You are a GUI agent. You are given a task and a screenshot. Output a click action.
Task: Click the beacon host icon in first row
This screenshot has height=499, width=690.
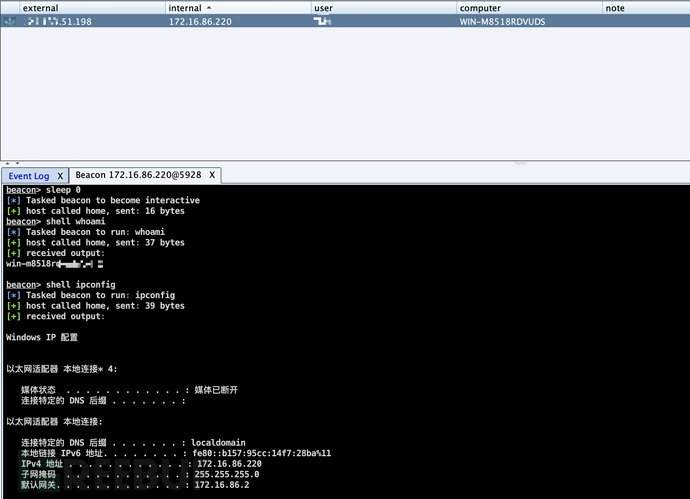pyautogui.click(x=10, y=21)
